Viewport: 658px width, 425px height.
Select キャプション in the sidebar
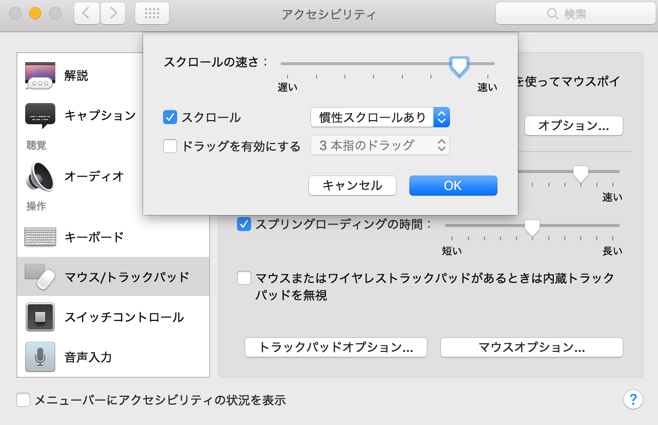click(113, 115)
